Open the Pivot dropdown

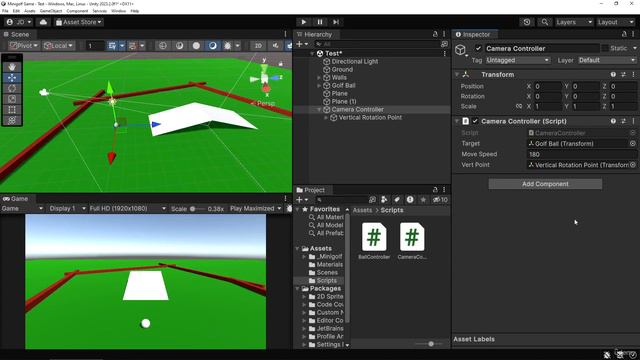24,46
